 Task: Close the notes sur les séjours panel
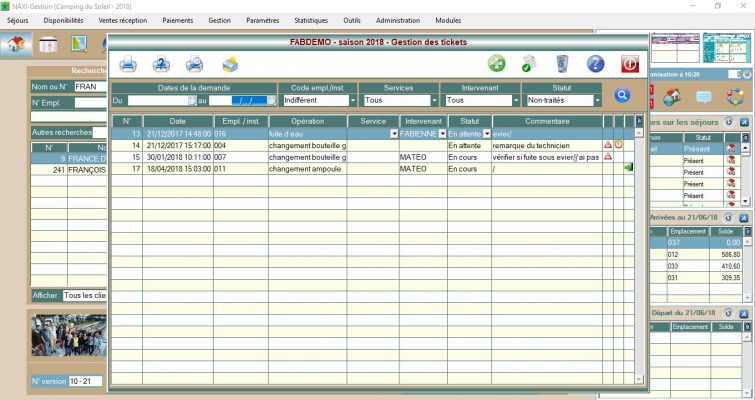pos(744,122)
